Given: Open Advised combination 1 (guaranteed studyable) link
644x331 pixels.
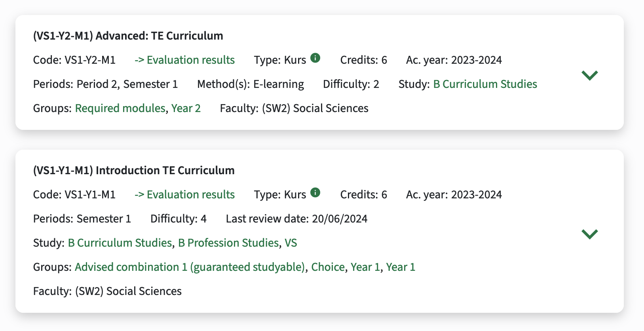Looking at the screenshot, I should [x=190, y=267].
